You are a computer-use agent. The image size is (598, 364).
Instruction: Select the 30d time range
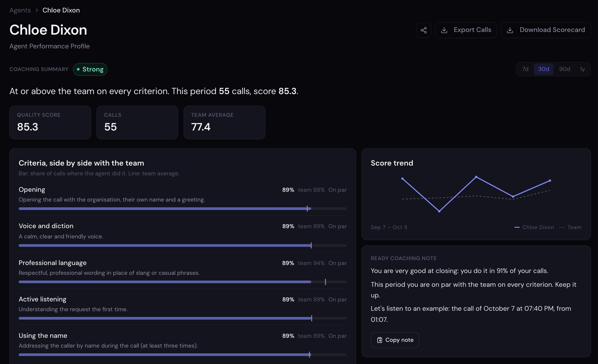tap(544, 69)
